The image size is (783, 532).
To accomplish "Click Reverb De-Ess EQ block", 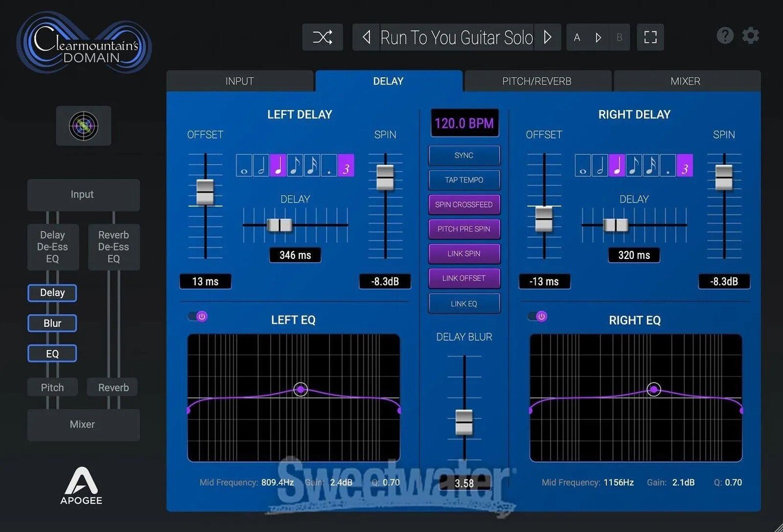I will [x=114, y=247].
